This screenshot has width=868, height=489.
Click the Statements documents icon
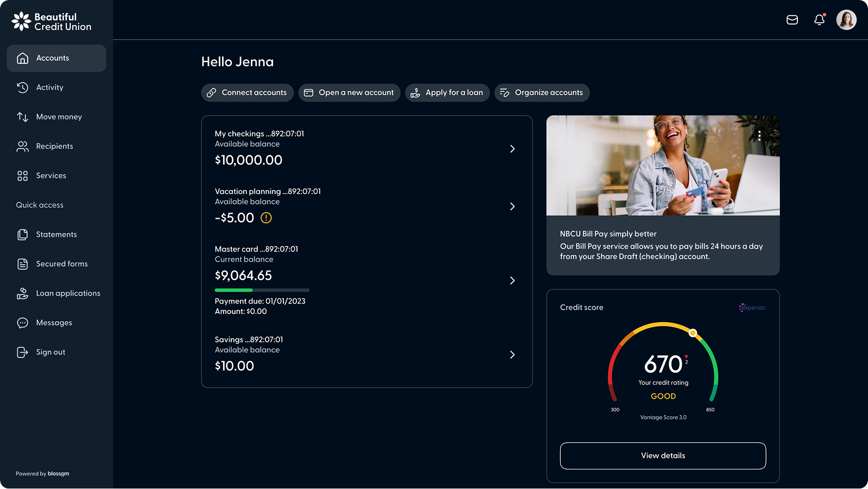tap(22, 235)
